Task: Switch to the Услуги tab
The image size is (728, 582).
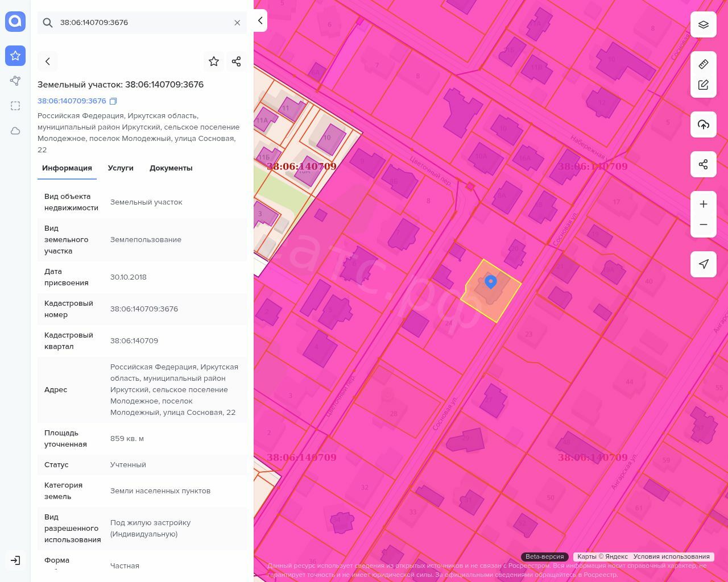Action: (121, 168)
